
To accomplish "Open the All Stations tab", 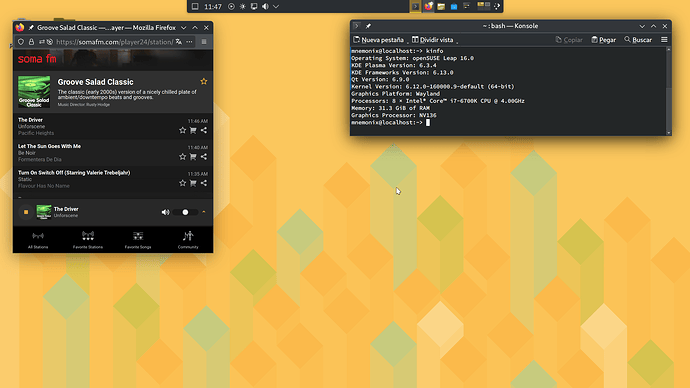I will (38, 240).
